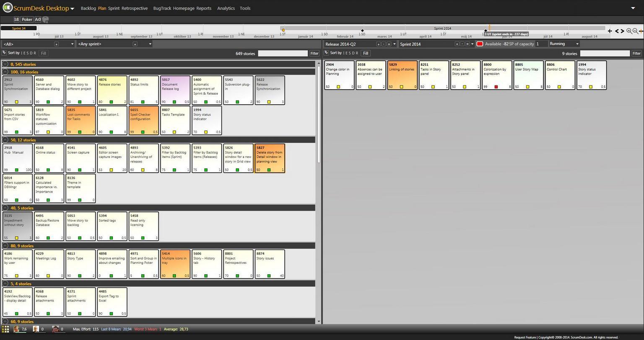Select sprint card 5829 Linking of stories
Image resolution: width=644 pixels, height=340 pixels.
pyautogui.click(x=402, y=75)
